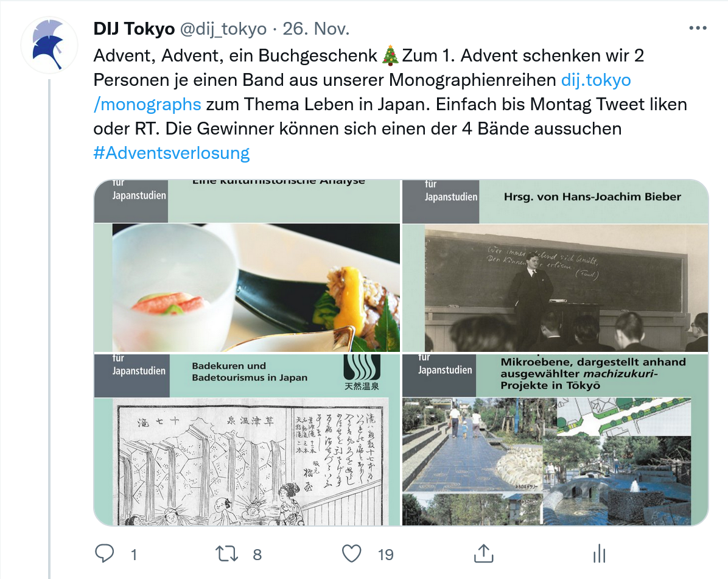Like the tweet with the heart icon
This screenshot has width=728, height=579.
351,553
